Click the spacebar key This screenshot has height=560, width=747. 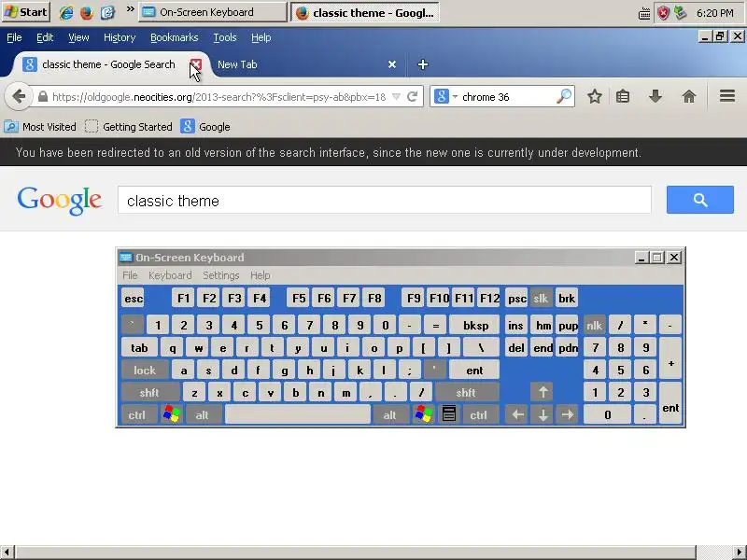pos(297,414)
